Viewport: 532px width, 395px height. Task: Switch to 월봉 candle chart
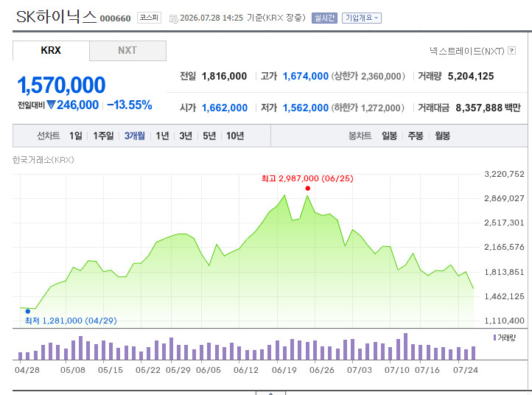click(x=442, y=136)
